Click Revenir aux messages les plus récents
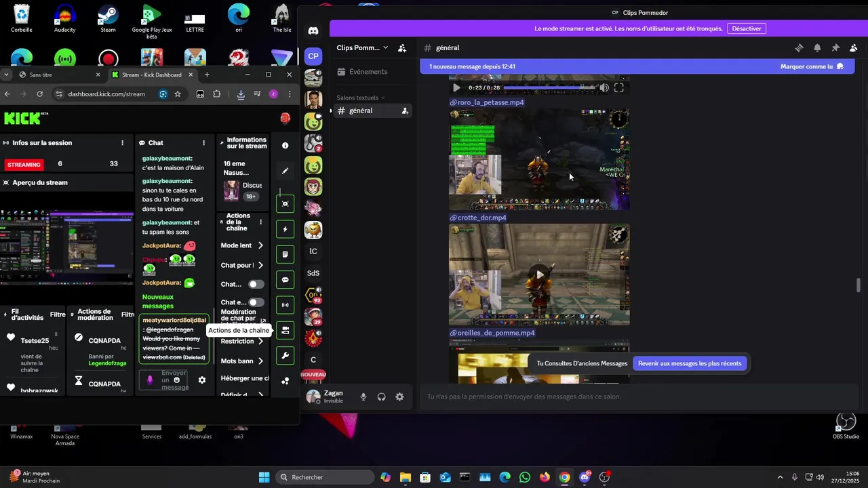The height and width of the screenshot is (488, 868). click(x=690, y=363)
